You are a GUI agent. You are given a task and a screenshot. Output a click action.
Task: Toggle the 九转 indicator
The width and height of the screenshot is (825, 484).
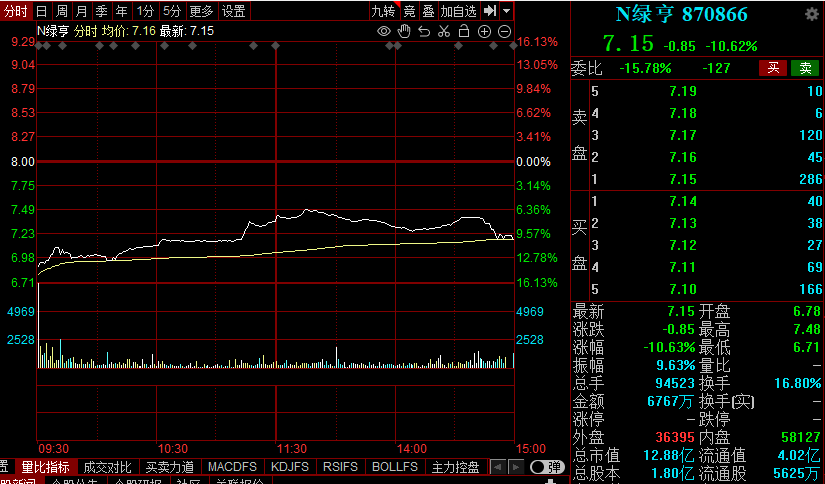point(384,11)
